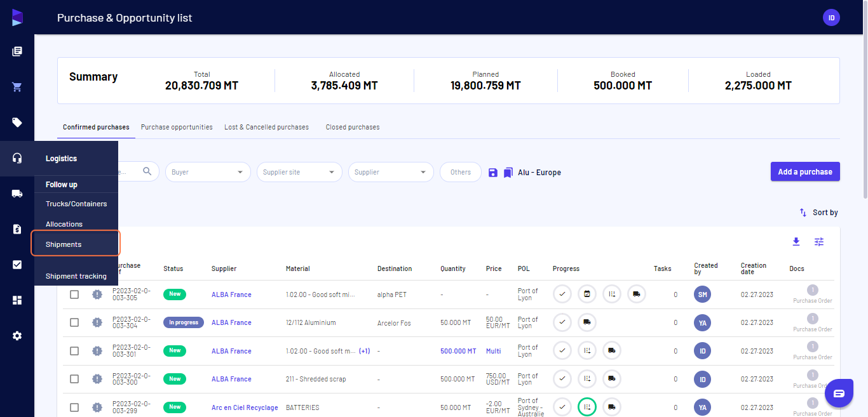Click the In progress status badge

pos(184,322)
